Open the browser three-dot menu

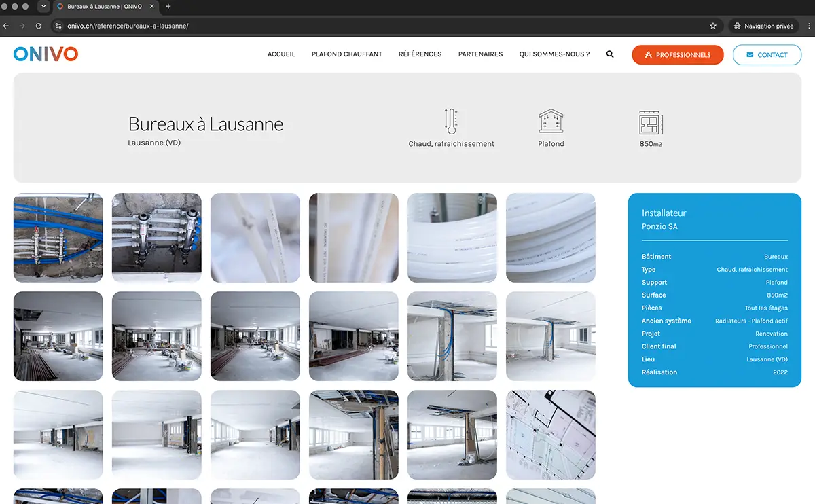coord(809,26)
